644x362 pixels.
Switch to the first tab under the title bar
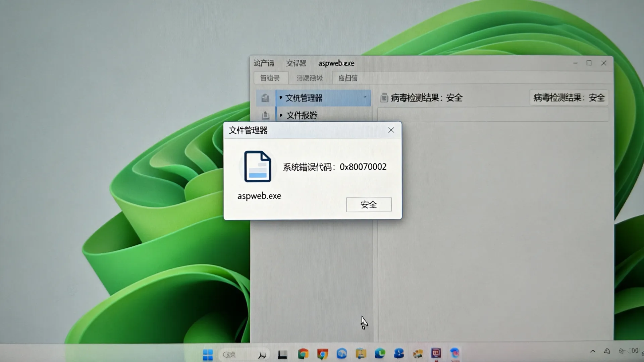coord(271,78)
